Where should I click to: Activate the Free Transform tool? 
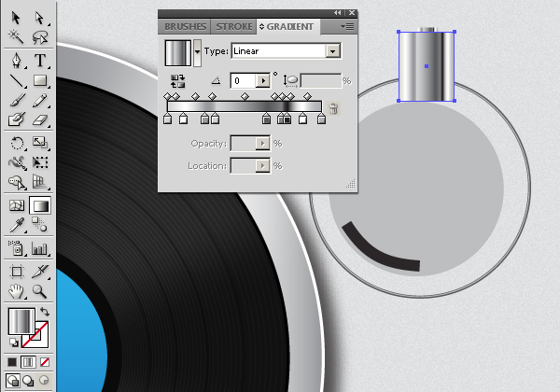[40, 162]
